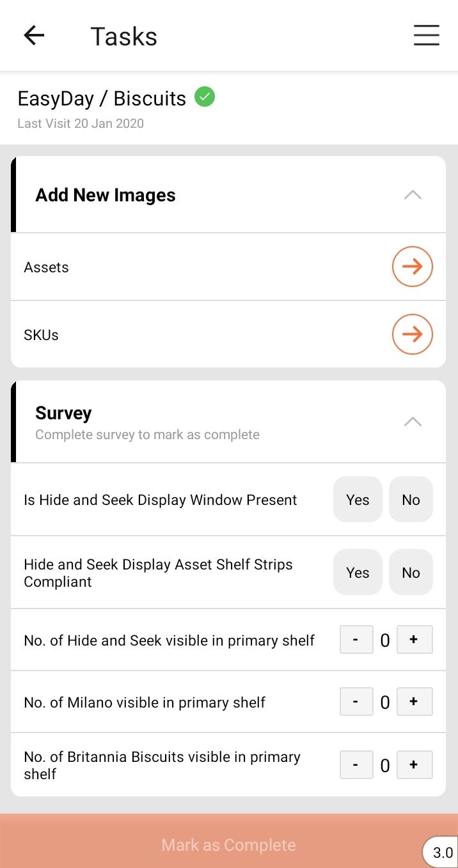Open the Assets row
458x868 pixels.
(x=192, y=267)
